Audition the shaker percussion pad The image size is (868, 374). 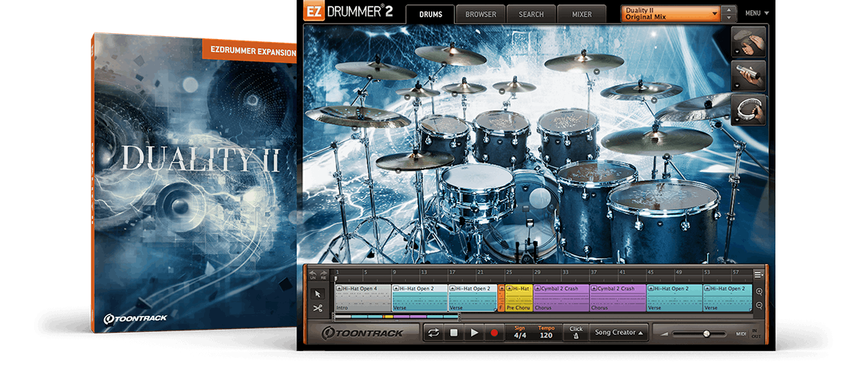(749, 76)
